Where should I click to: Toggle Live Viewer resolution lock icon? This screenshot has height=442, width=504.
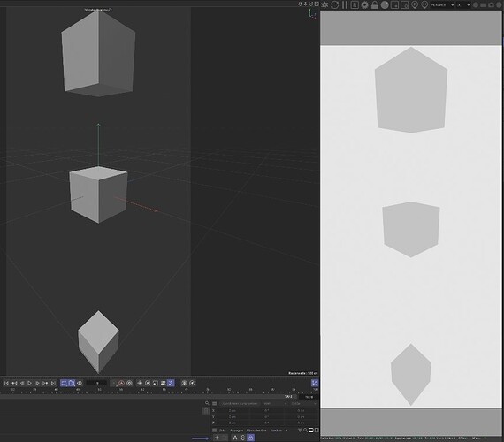click(x=375, y=4)
